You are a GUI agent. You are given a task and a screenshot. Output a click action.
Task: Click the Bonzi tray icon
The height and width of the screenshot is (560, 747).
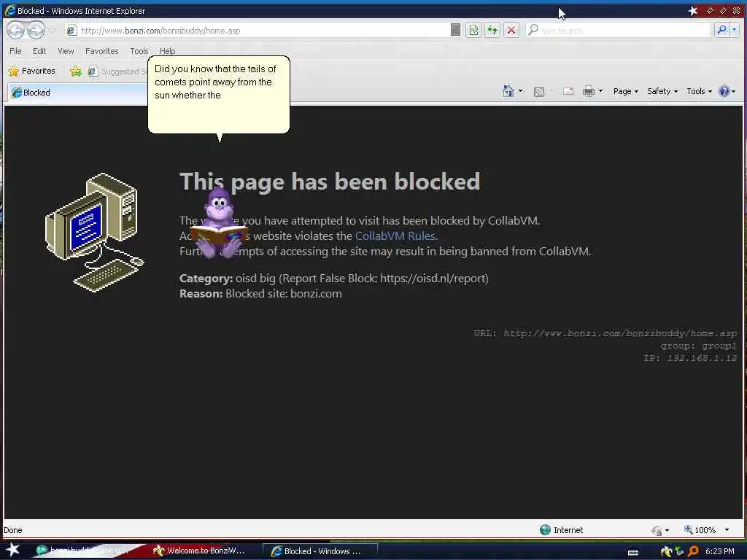pyautogui.click(x=667, y=551)
